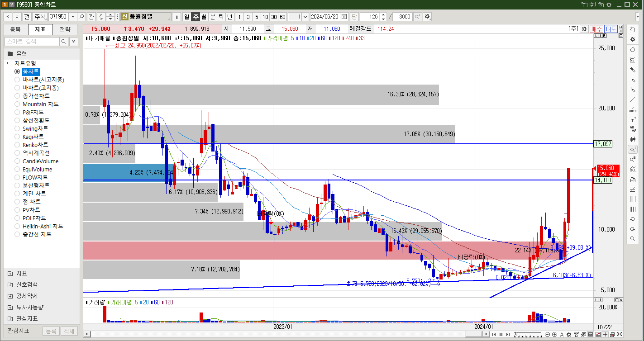Viewport: 644px width, 341px height.
Task: Click the date field 2024/06/20
Action: (325, 16)
